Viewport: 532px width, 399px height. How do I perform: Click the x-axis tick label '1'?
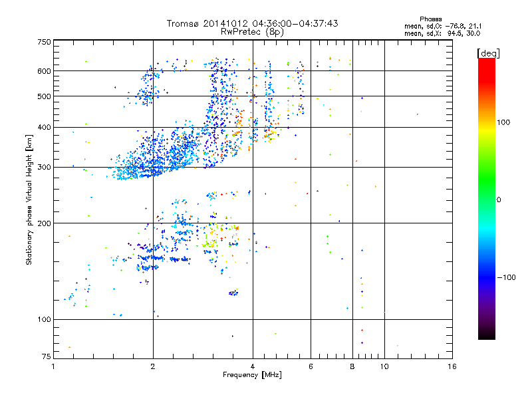click(x=54, y=367)
